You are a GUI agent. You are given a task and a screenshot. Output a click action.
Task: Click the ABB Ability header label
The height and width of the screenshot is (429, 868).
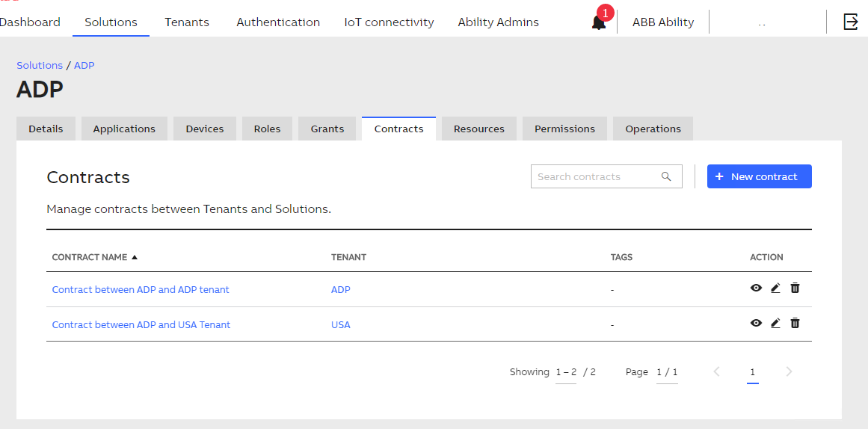pos(663,22)
